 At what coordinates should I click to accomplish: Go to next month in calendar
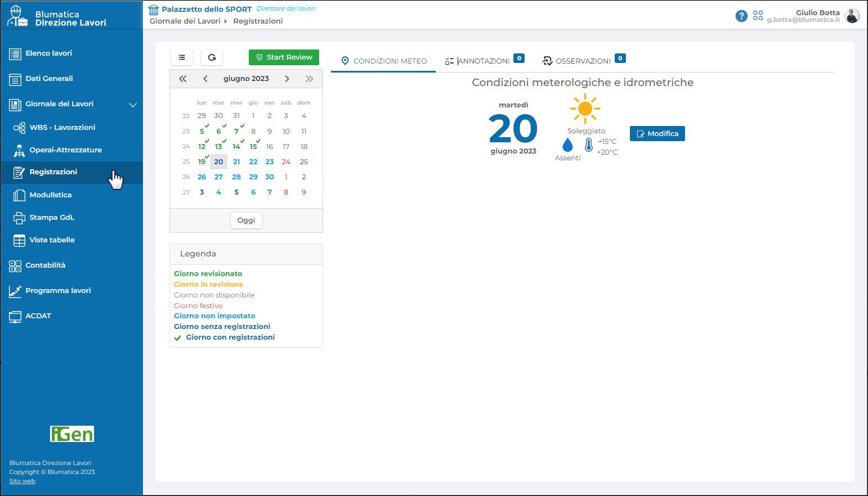(x=287, y=79)
